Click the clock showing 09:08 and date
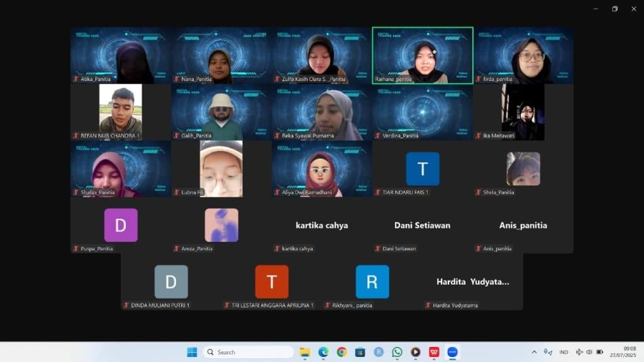 tap(629, 352)
